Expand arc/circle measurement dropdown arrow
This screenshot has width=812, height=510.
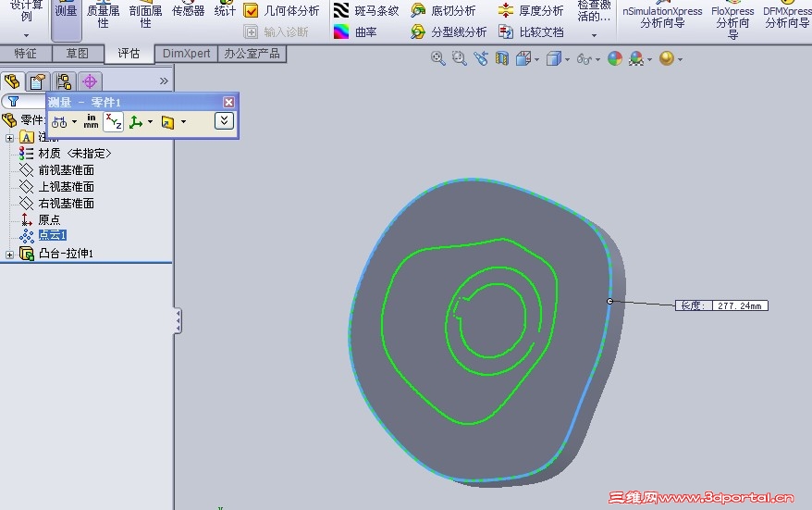[x=74, y=122]
